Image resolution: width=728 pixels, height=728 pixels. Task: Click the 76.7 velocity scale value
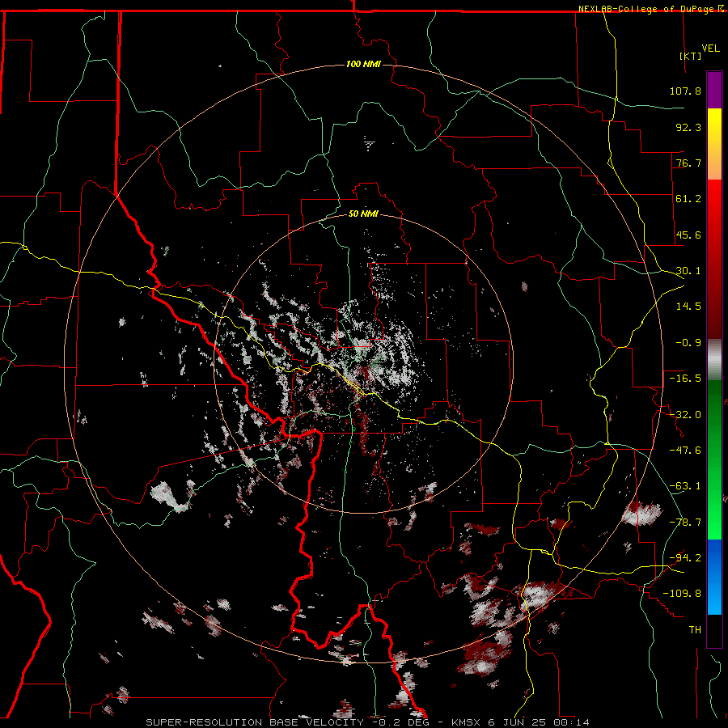point(688,163)
